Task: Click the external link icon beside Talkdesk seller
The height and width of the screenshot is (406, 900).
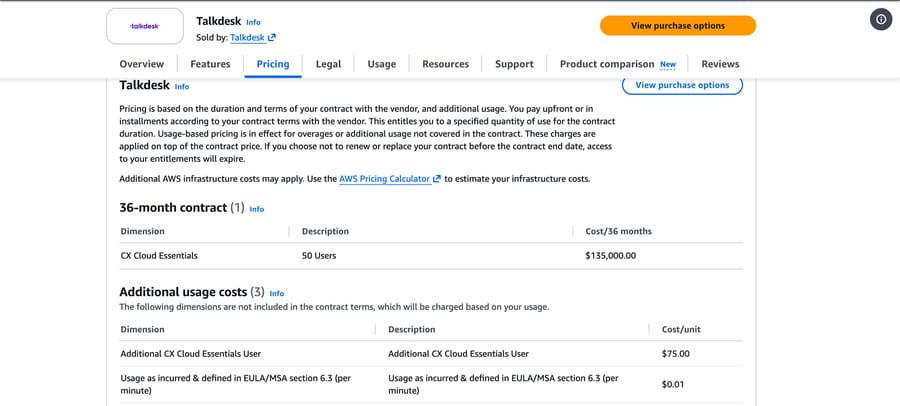Action: pyautogui.click(x=272, y=37)
